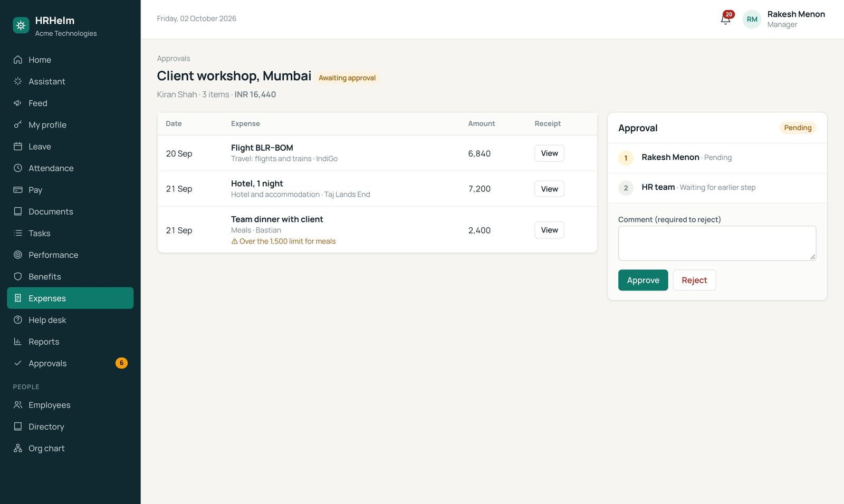Open Org chart hierarchy icon
Screen dimensions: 844x504
tap(18, 448)
